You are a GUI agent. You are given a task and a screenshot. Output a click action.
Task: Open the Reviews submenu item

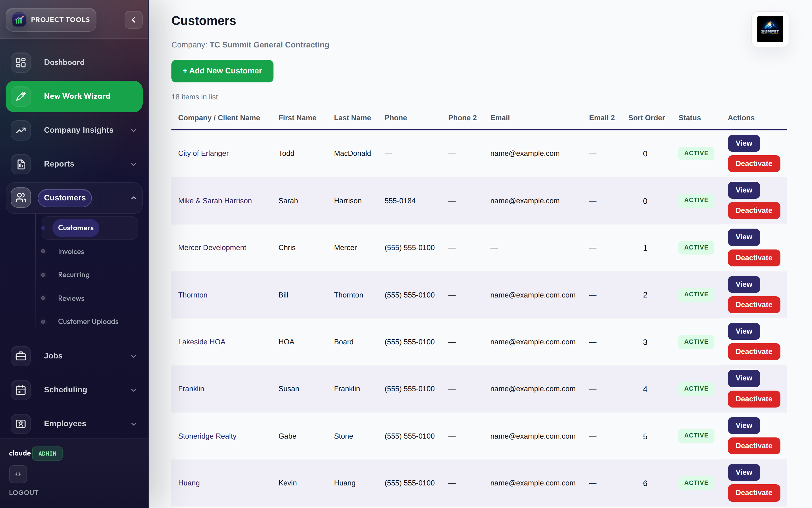coord(71,298)
